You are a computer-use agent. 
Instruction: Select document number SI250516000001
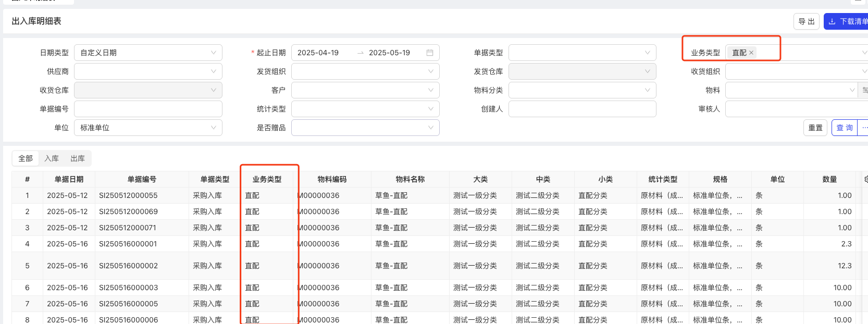(128, 244)
